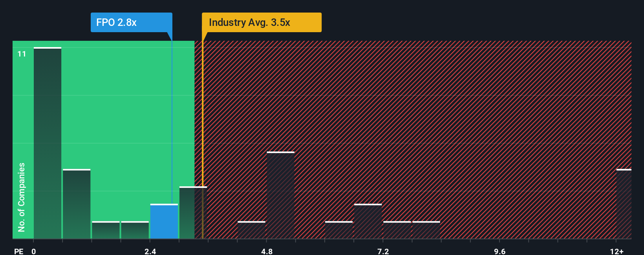The image size is (644, 255).
Task: Click the bar at the 12+ axis label
Action: (x=624, y=204)
